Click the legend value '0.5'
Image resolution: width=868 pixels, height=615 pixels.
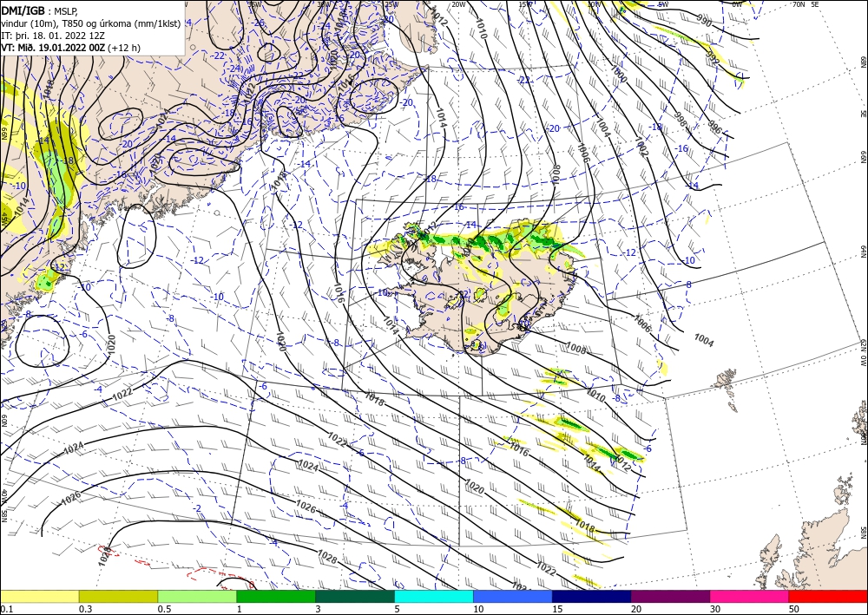[164, 609]
